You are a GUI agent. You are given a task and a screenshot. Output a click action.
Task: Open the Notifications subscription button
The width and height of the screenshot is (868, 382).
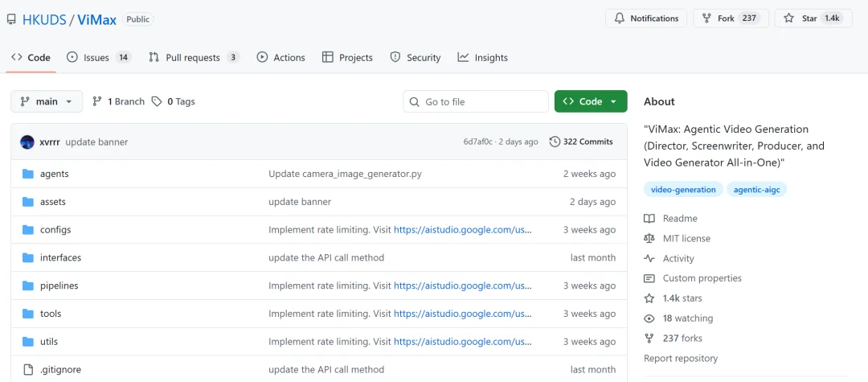[646, 18]
